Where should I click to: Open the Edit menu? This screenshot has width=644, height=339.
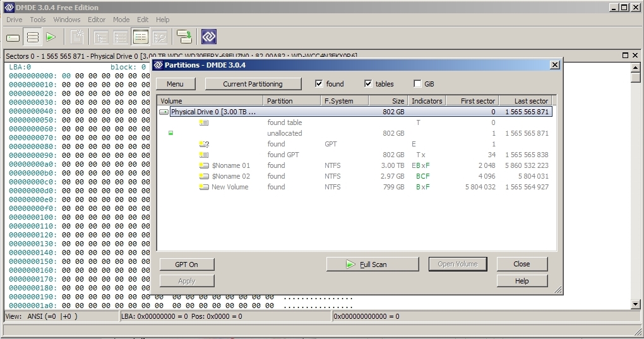click(x=143, y=20)
